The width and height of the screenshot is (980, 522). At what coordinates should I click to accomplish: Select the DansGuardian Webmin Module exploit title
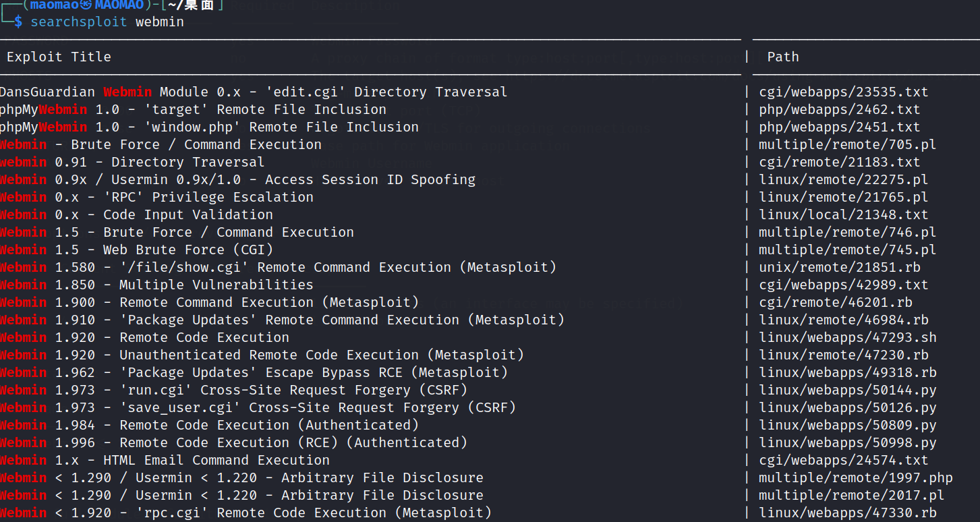[253, 92]
